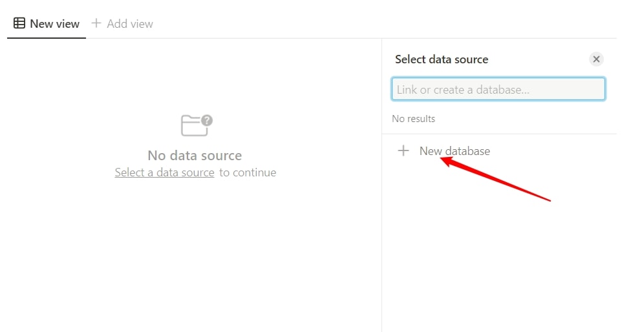Click the underline beneath the New view tab
Screen dimensions: 644x332
click(47, 37)
